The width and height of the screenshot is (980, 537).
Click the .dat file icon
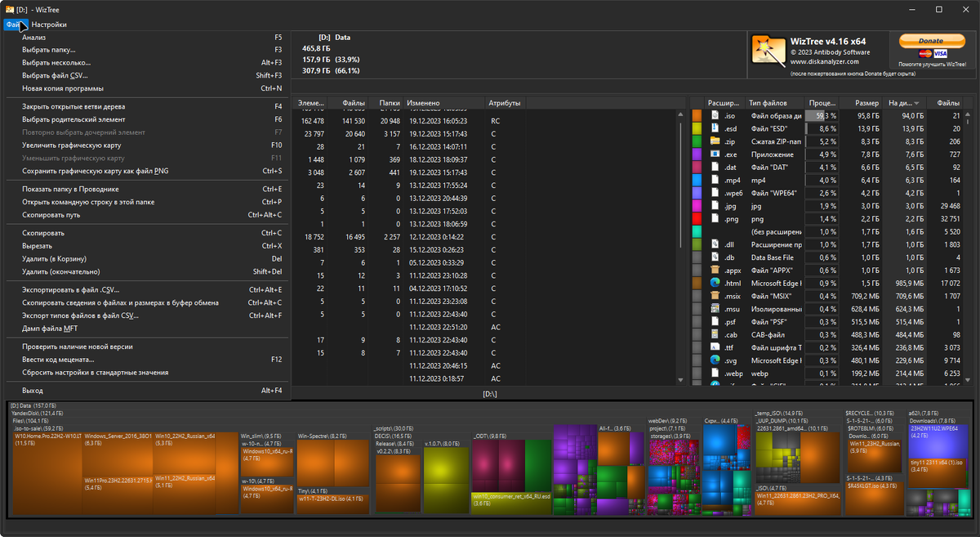pyautogui.click(x=715, y=168)
